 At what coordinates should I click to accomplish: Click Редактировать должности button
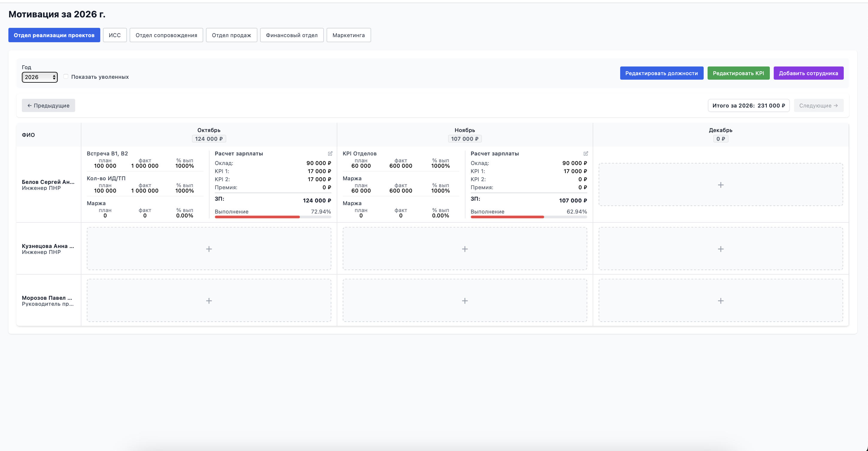[x=661, y=73]
